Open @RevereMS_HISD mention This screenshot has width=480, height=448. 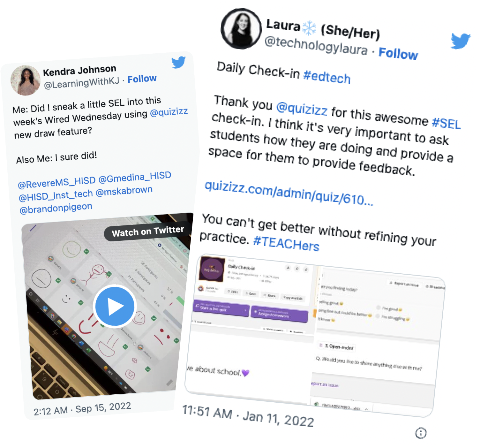pyautogui.click(x=57, y=182)
